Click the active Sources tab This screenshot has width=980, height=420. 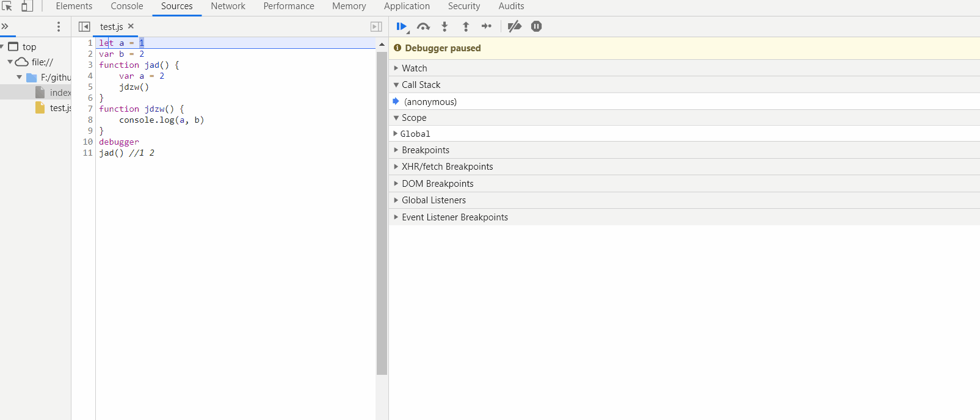(x=177, y=6)
